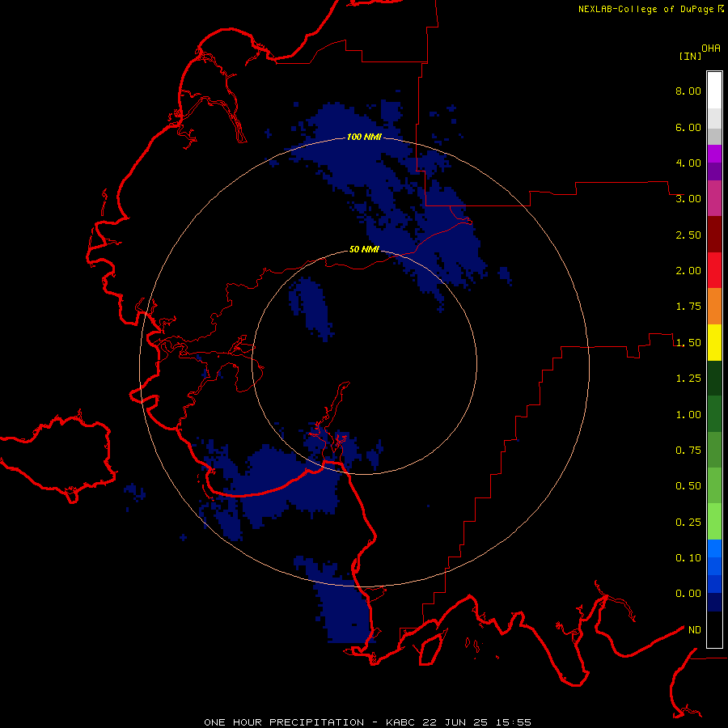Click the 1.50 legend value

(x=688, y=343)
